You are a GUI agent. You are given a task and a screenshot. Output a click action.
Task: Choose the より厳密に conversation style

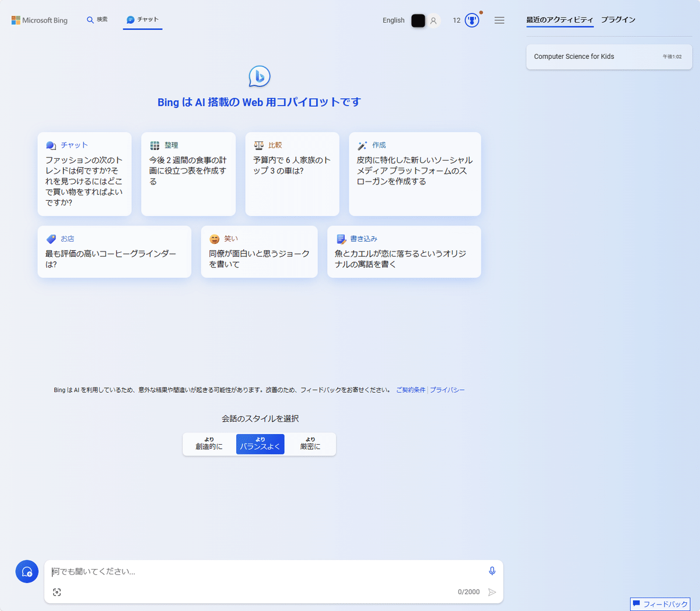[x=310, y=444]
